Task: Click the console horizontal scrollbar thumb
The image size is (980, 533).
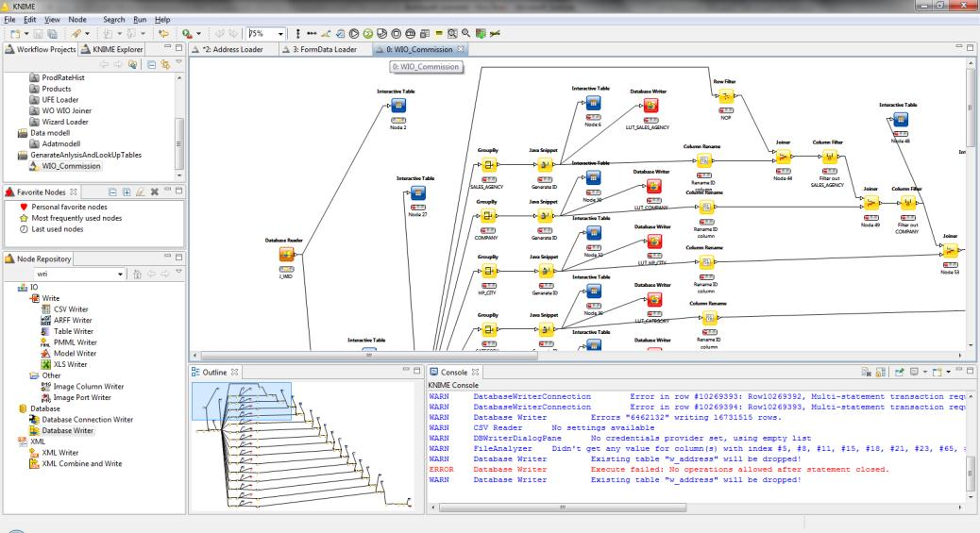Action: 562,508
